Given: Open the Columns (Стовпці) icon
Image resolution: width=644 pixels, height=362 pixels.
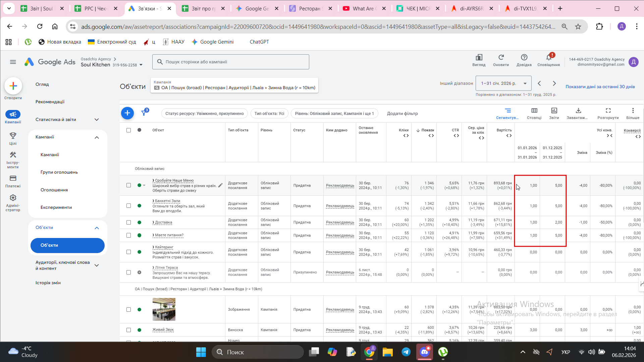Looking at the screenshot, I should click(534, 111).
